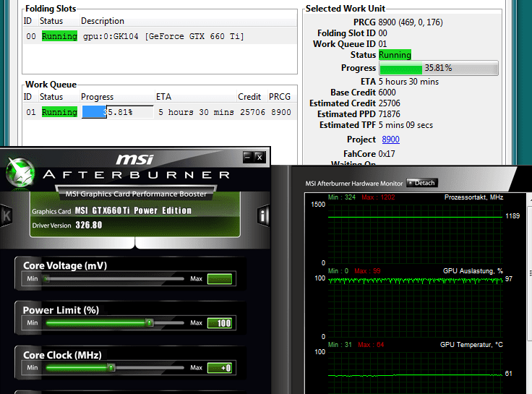The width and height of the screenshot is (532, 394).
Task: Click 'Estimated Credit 25706' value
Action: click(x=389, y=103)
